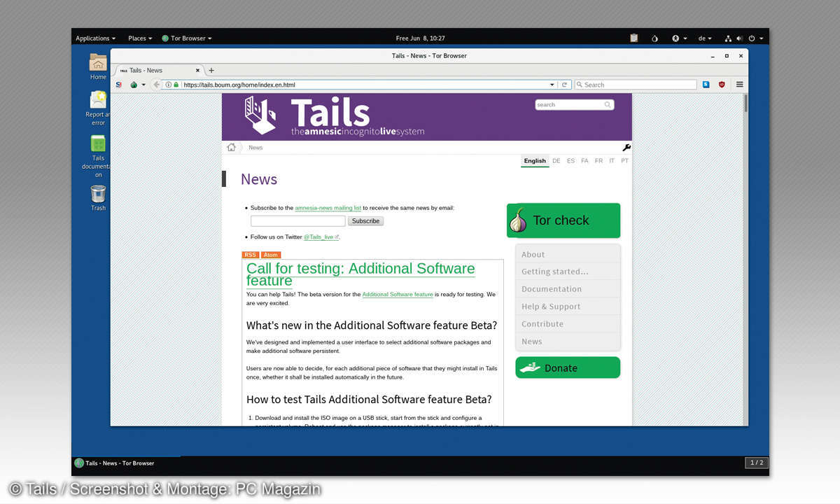Click the URL address field
This screenshot has width=840, height=504.
(364, 85)
